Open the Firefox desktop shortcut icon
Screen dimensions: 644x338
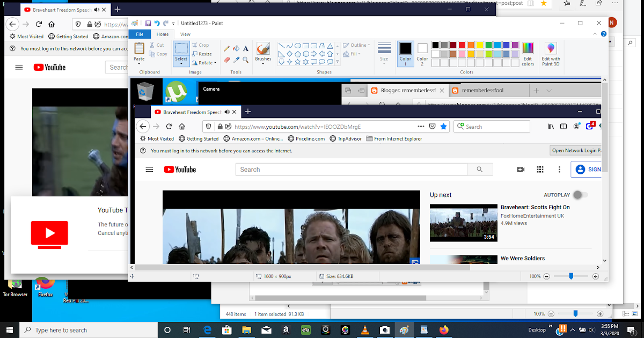coord(45,286)
